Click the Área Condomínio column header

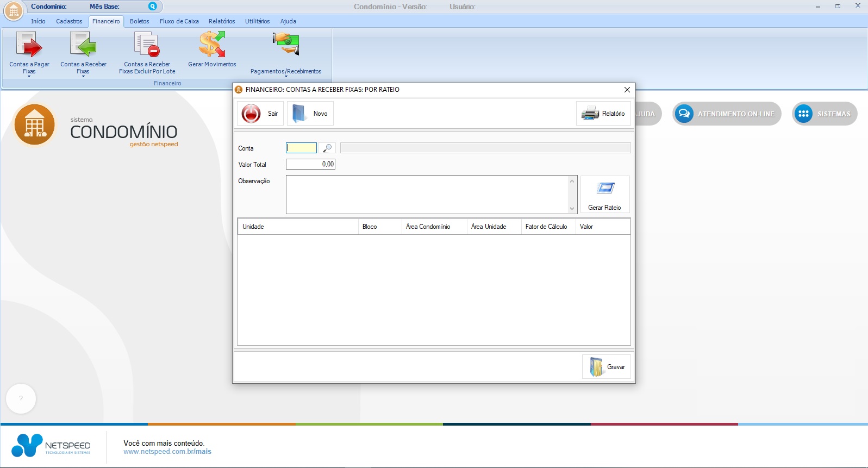pos(434,227)
